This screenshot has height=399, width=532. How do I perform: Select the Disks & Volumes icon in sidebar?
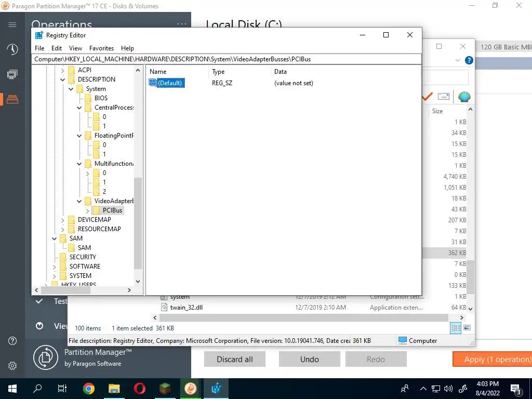(x=12, y=99)
